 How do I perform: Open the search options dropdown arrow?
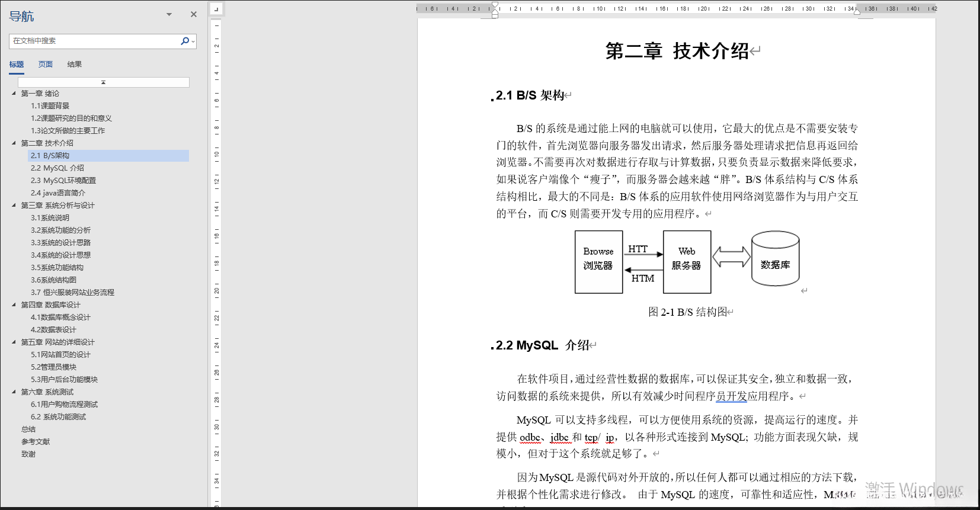(193, 41)
